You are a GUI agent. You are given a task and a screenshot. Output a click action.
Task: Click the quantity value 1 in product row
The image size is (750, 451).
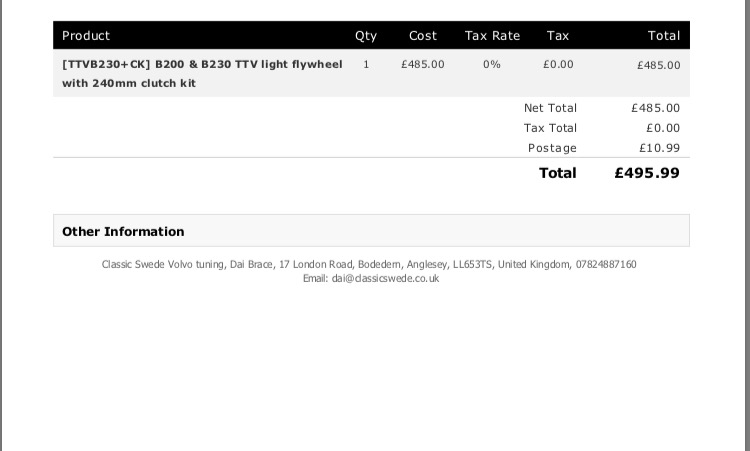tap(366, 64)
